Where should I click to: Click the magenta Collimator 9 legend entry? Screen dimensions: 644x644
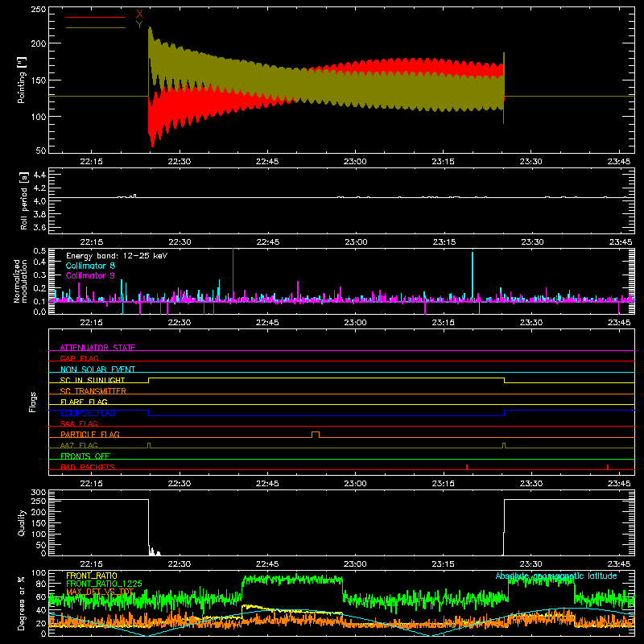click(90, 275)
